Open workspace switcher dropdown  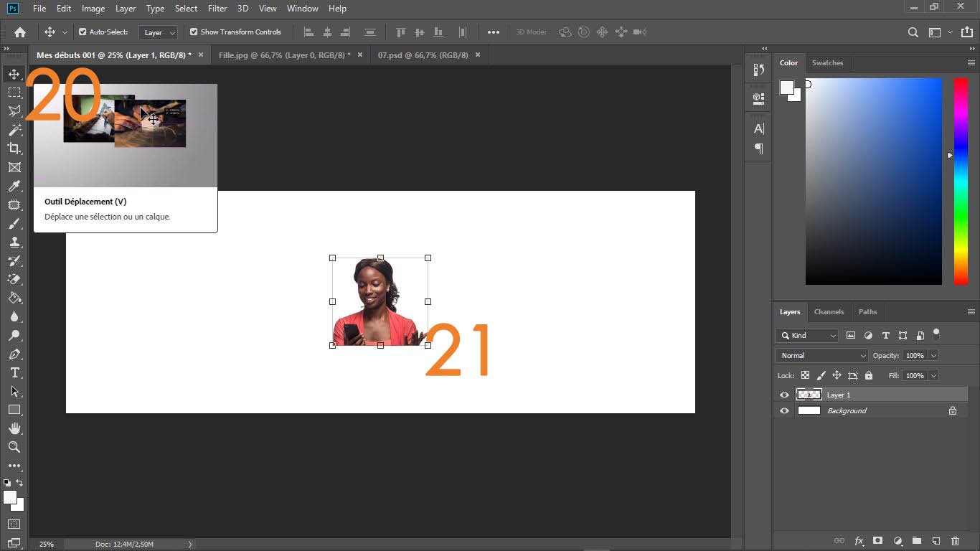(940, 32)
